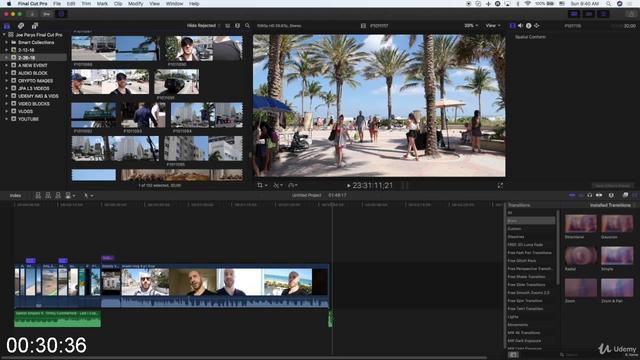Open the Modify menu
640x360 pixels.
click(x=136, y=4)
